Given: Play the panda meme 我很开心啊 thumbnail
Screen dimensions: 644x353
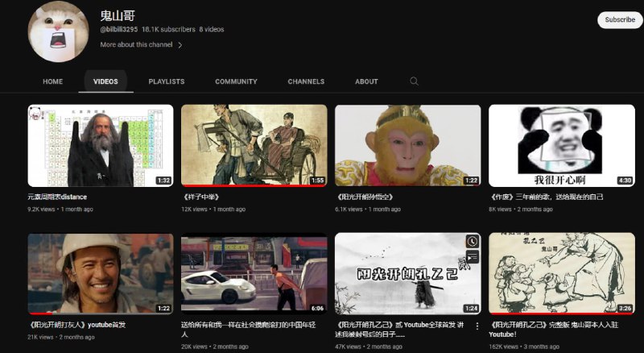Looking at the screenshot, I should pyautogui.click(x=562, y=146).
